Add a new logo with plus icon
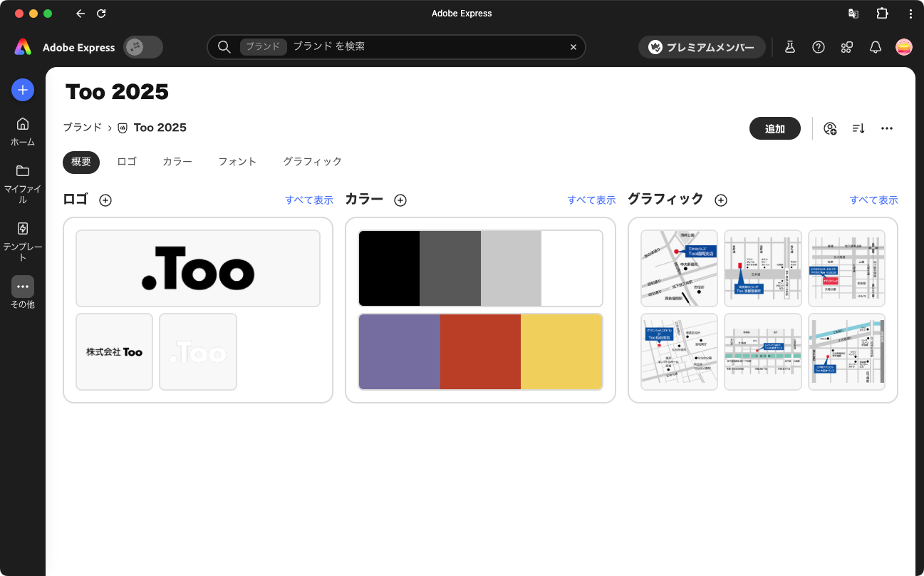This screenshot has width=924, height=576. [x=105, y=200]
